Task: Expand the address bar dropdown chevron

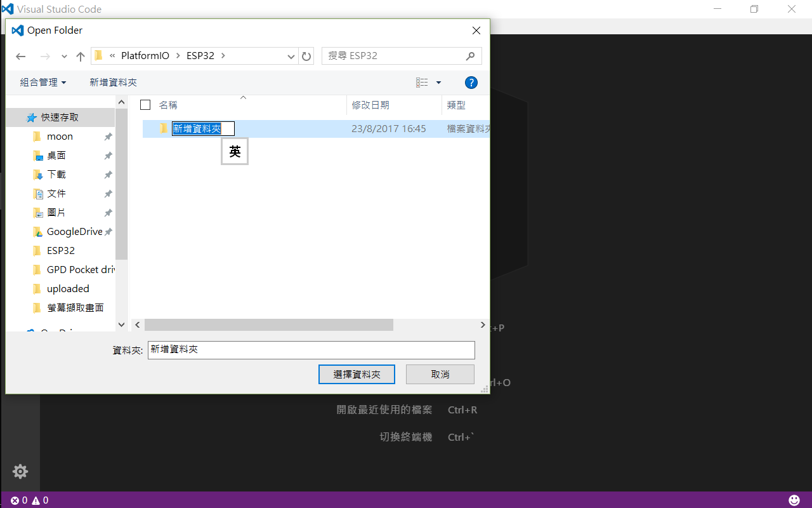Action: pos(291,56)
